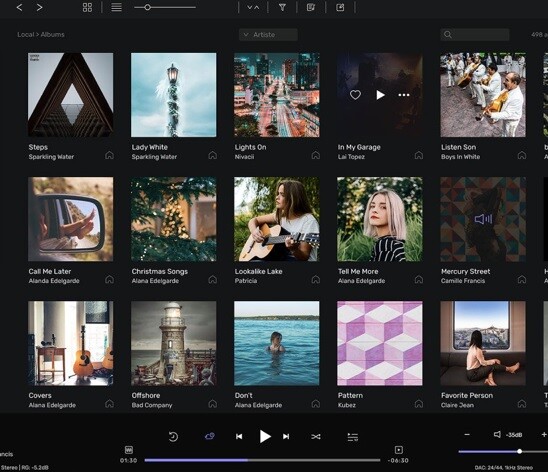Click the home icon for Lookalike Lake
The image size is (548, 472).
(x=316, y=279)
